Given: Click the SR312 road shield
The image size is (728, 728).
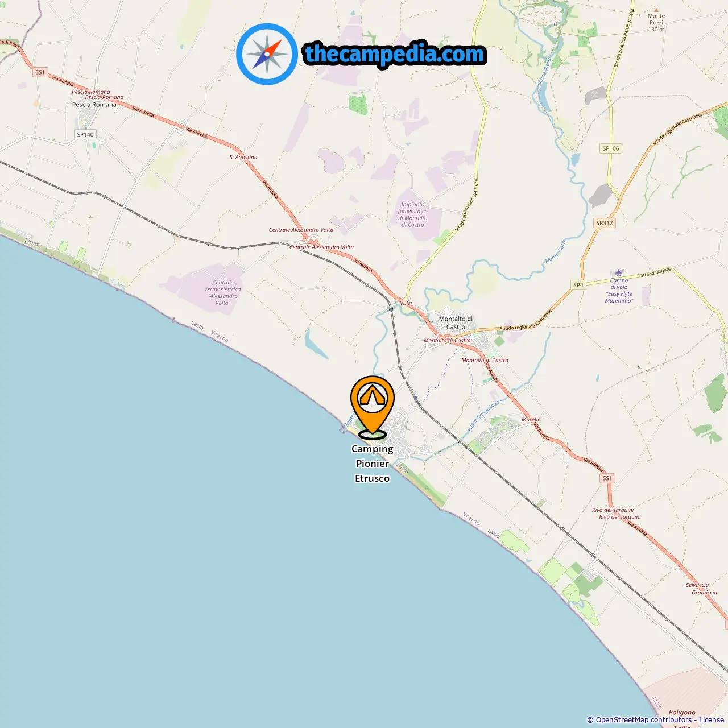Looking at the screenshot, I should click(605, 223).
